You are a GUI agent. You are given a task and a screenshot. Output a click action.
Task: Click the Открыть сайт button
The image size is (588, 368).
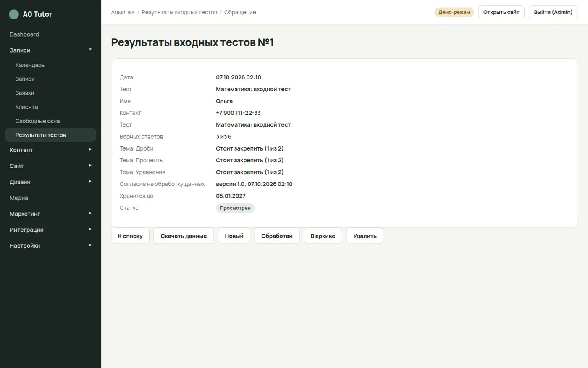point(501,12)
